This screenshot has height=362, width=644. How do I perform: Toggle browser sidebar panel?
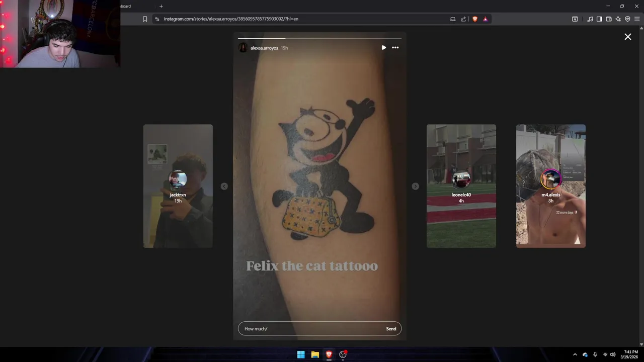599,19
